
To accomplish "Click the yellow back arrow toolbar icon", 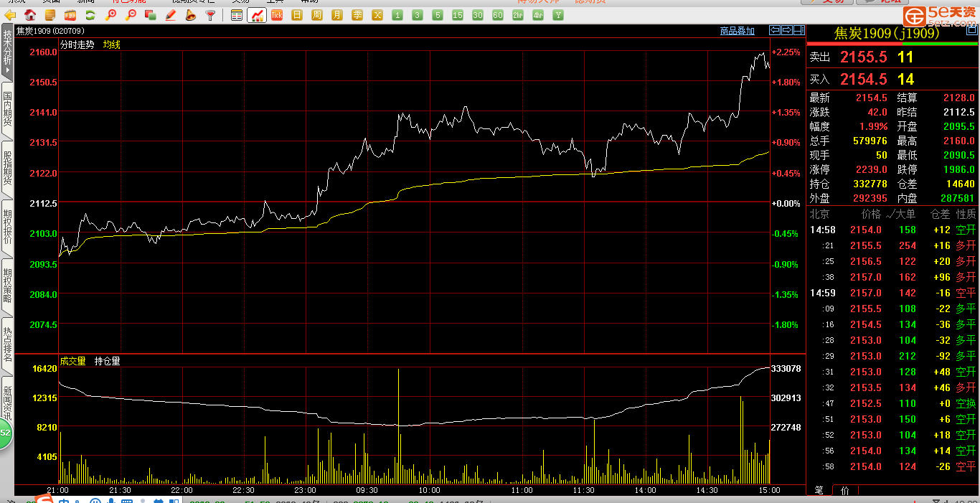I will 10,15.
